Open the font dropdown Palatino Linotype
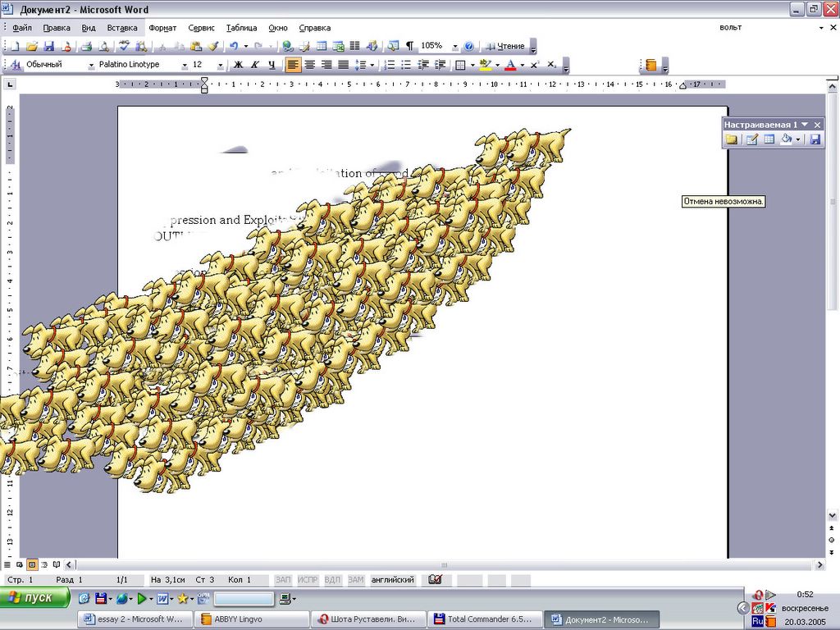This screenshot has height=630, width=840. pos(185,65)
